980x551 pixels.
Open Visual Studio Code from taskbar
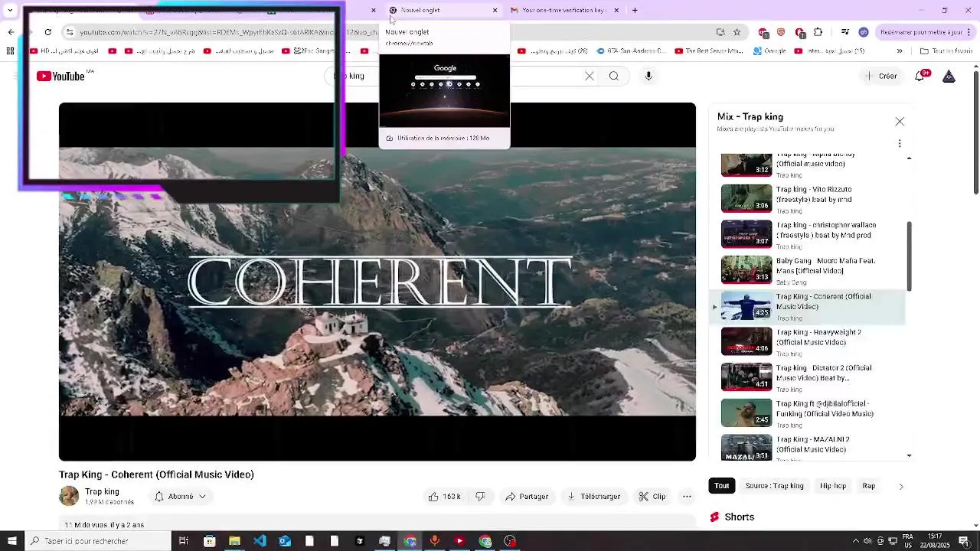point(260,541)
